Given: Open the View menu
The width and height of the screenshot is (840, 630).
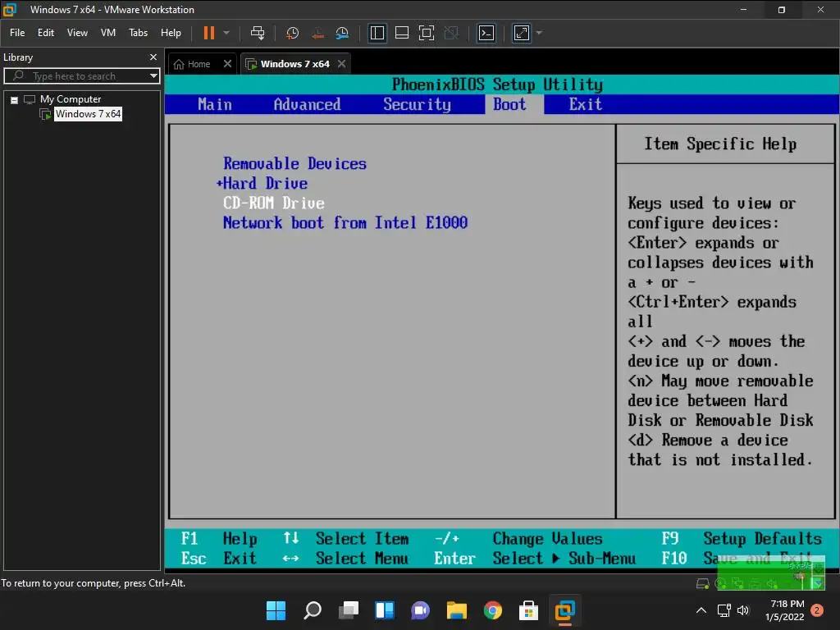Looking at the screenshot, I should point(77,33).
